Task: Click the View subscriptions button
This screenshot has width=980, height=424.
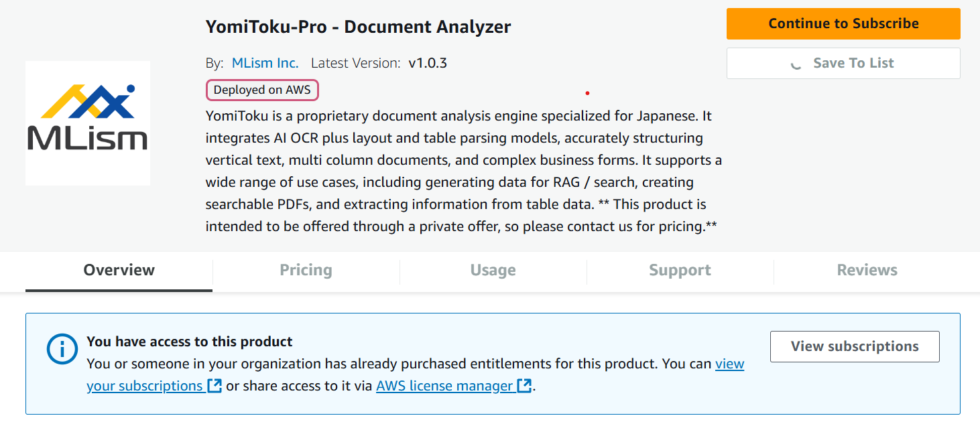Action: click(x=854, y=346)
